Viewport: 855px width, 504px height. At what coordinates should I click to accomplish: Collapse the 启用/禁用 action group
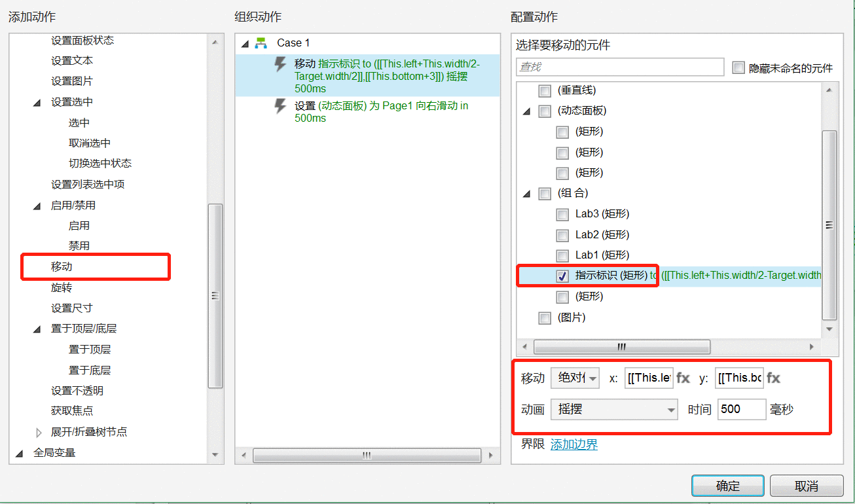pos(37,206)
